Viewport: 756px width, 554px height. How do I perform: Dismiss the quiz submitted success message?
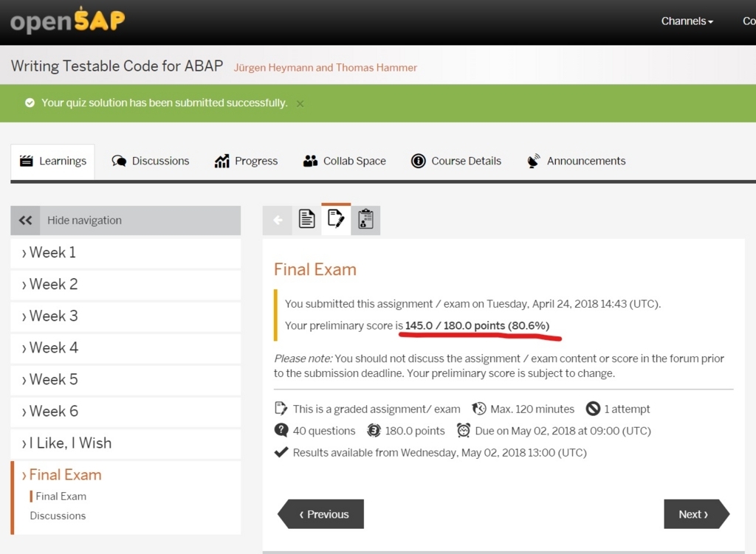coord(300,103)
